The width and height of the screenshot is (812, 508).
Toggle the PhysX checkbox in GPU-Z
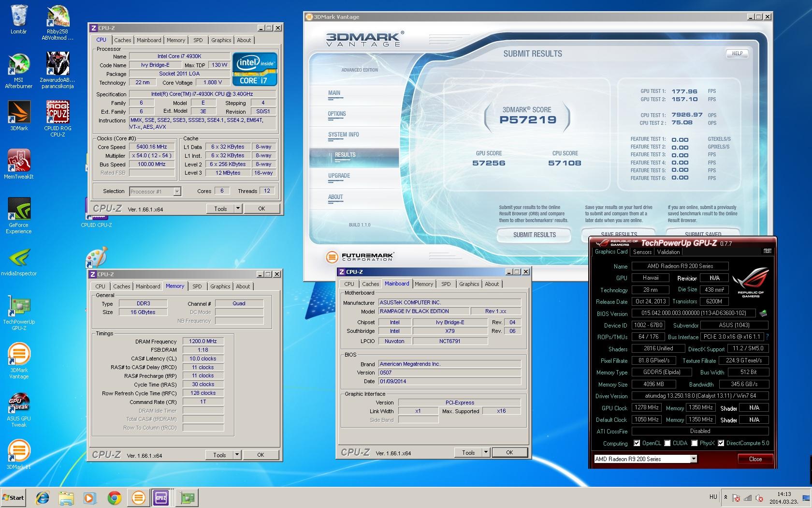[695, 443]
